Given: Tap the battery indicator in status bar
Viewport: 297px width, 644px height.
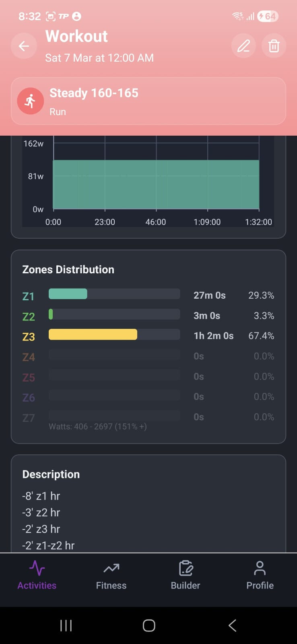Looking at the screenshot, I should click(268, 17).
